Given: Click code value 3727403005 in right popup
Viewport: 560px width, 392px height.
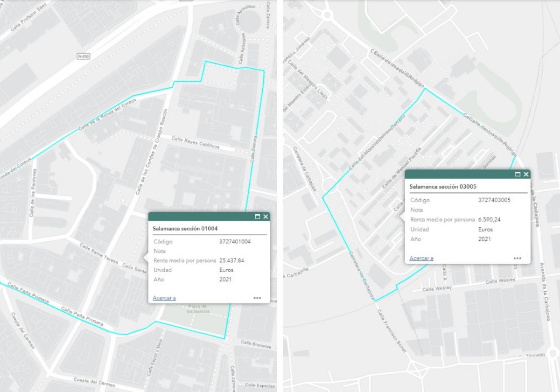Looking at the screenshot, I should coord(494,200).
